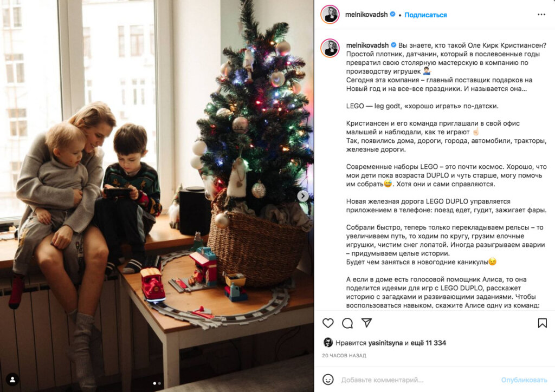
Task: Open emoji picker in comment field
Action: pos(328,380)
